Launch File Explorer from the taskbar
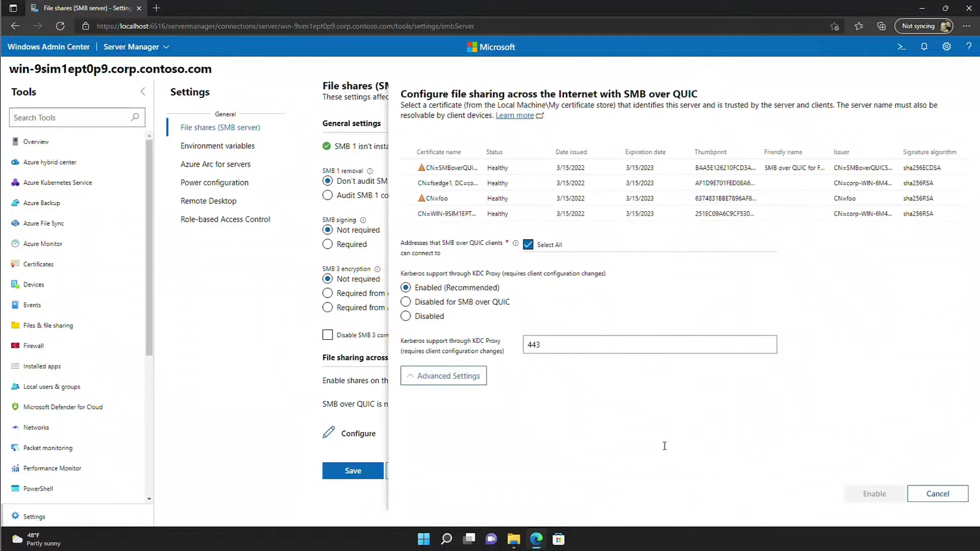 (x=513, y=539)
